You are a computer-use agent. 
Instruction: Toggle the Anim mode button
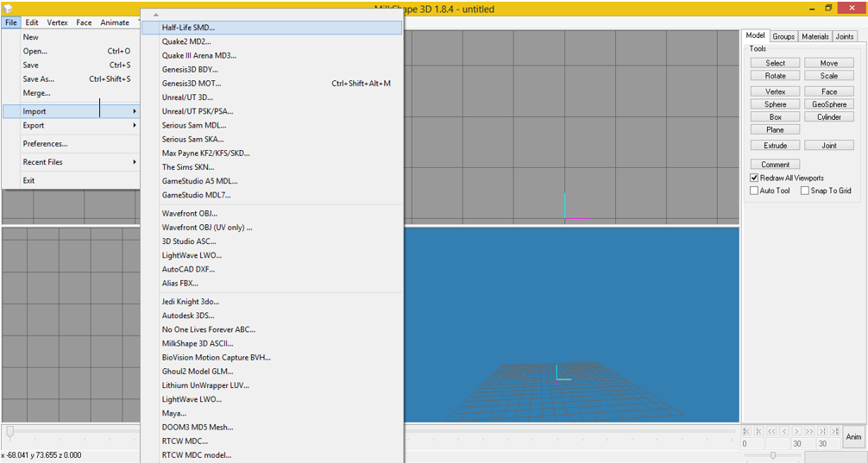(x=853, y=437)
